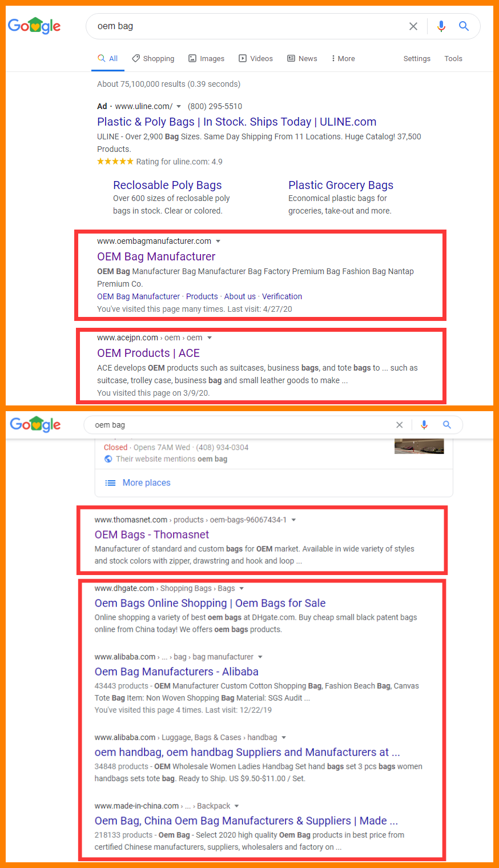Viewport: 499px width, 868px height.
Task: Expand dropdown arrow next to www.uline.com/
Action: [x=179, y=107]
